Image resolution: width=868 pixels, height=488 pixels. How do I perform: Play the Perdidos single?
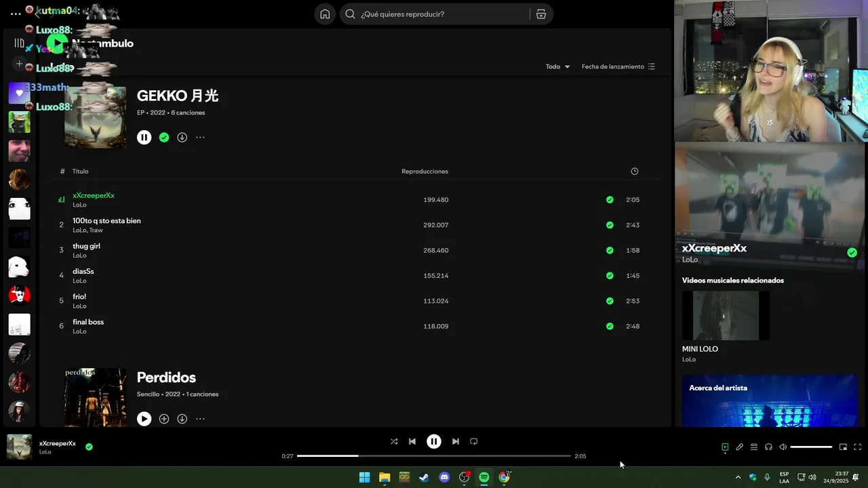point(144,419)
